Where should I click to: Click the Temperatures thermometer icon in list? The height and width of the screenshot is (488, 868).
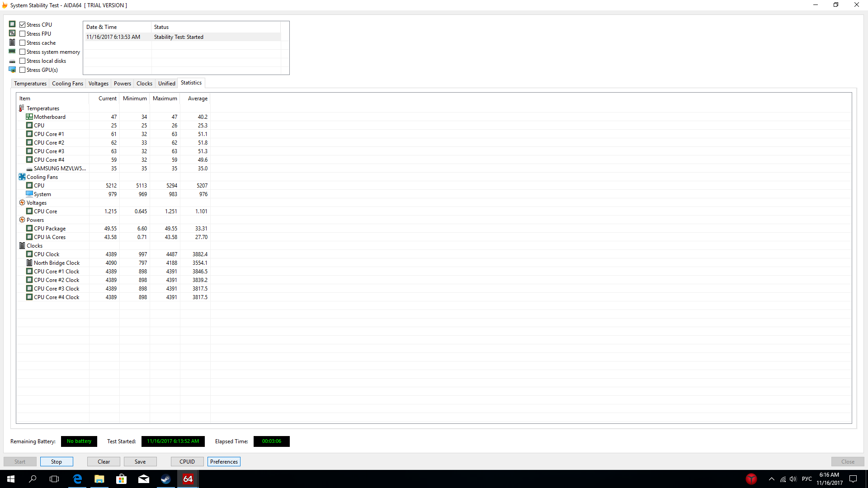click(x=22, y=108)
